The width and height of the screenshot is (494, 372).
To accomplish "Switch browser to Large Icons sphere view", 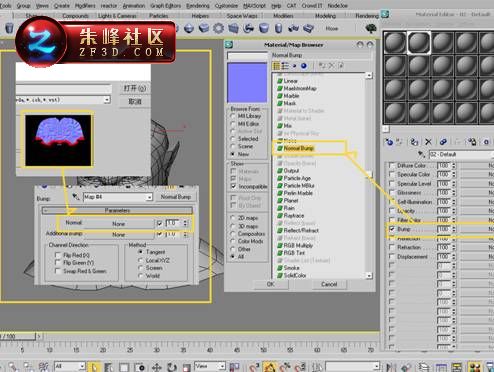I will click(x=304, y=66).
